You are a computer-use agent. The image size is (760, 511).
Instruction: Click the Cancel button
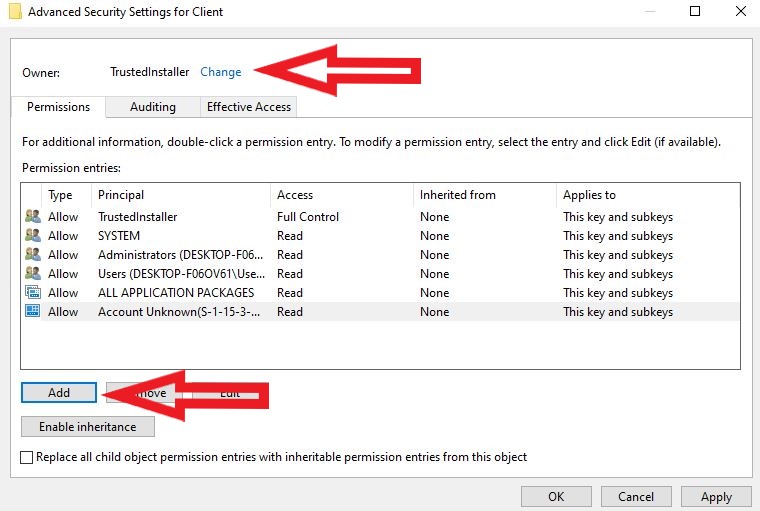pos(636,496)
